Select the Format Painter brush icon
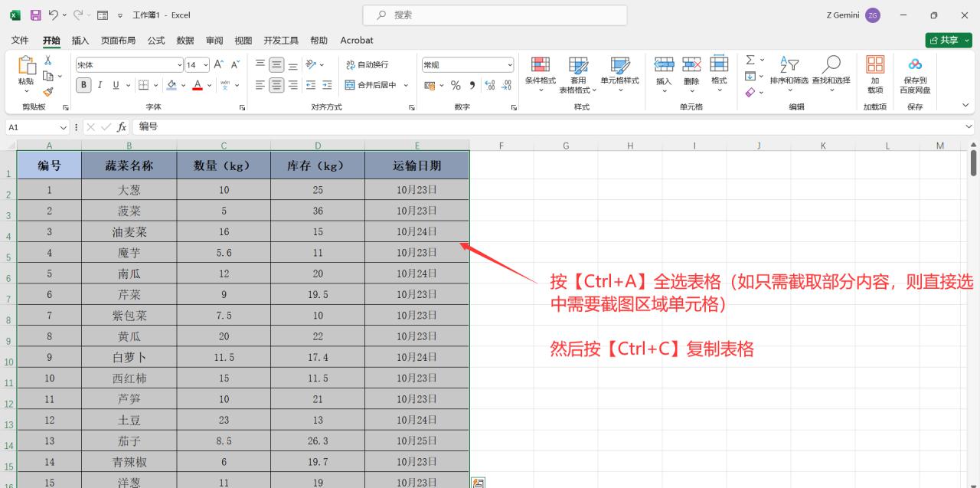 click(48, 91)
